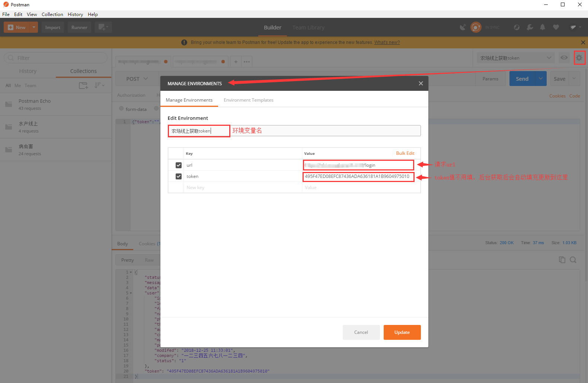This screenshot has width=588, height=383.
Task: Open the wrench settings icon
Action: [530, 27]
